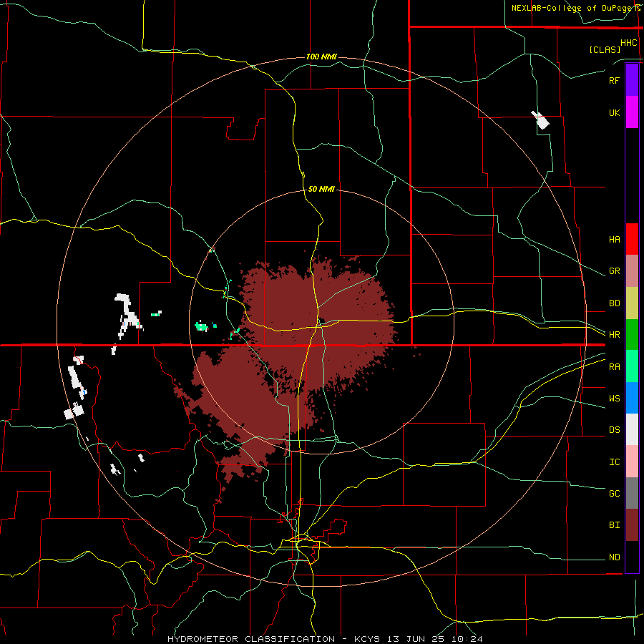The width and height of the screenshot is (644, 644).
Task: Click the UK legend label
Action: [x=614, y=112]
